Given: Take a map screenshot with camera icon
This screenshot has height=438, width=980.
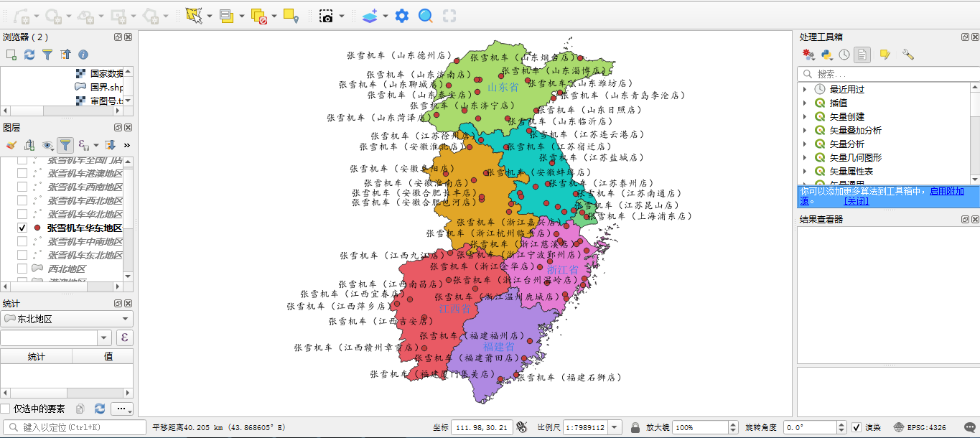Looking at the screenshot, I should point(326,15).
